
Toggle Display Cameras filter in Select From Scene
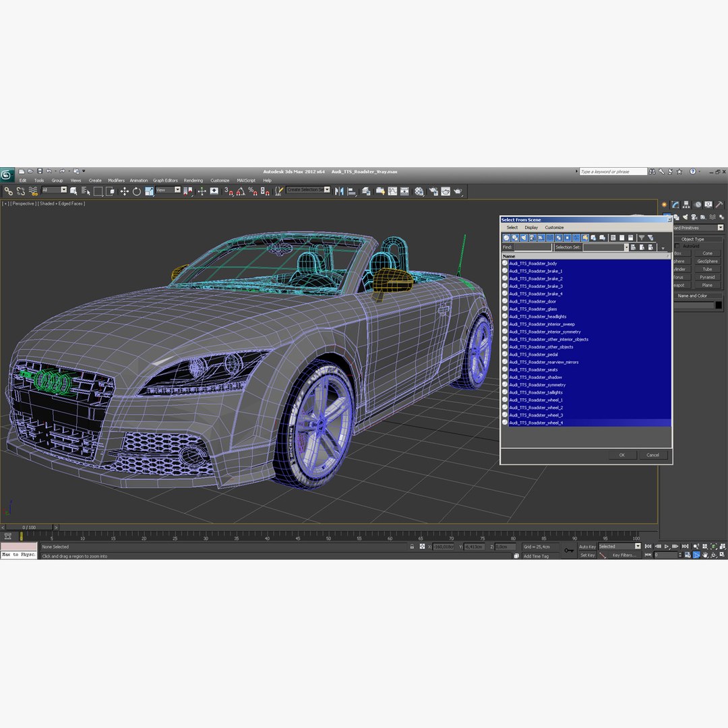tap(533, 238)
